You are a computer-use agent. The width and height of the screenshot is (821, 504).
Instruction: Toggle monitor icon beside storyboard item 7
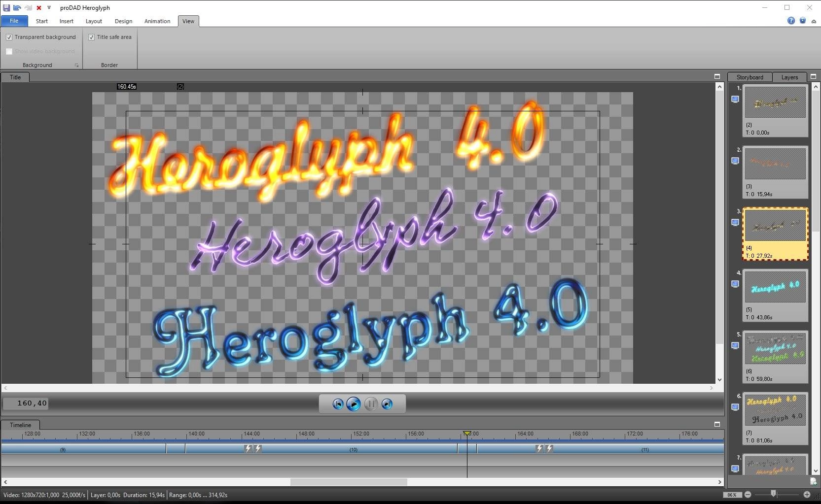coord(735,469)
